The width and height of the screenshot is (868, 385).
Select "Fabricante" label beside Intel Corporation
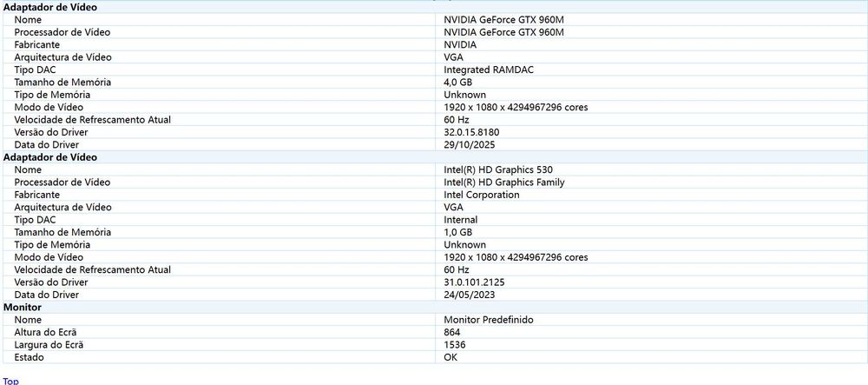click(37, 195)
